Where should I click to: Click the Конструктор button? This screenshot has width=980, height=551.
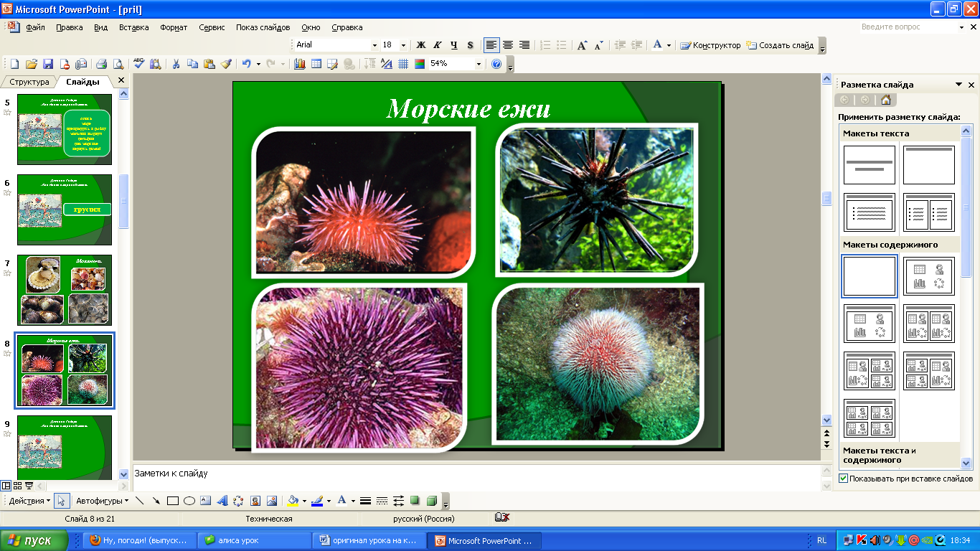coord(710,45)
